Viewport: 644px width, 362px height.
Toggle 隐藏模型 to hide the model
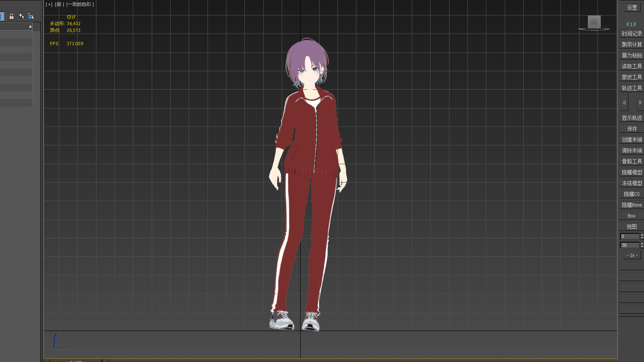click(x=631, y=172)
